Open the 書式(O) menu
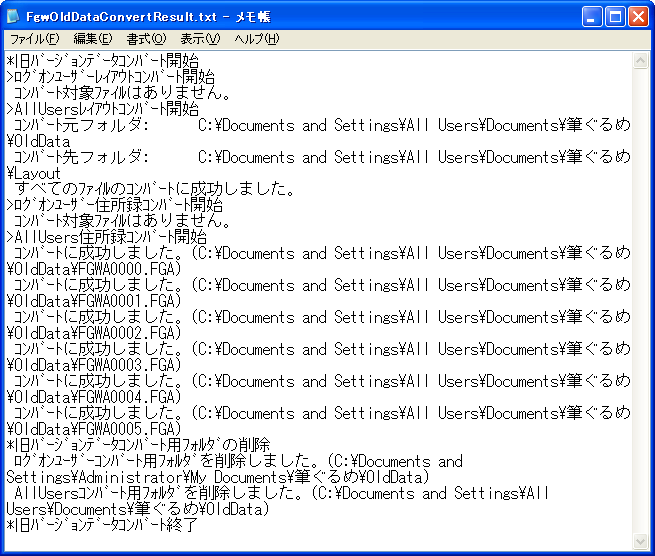The image size is (655, 556). pos(146,39)
